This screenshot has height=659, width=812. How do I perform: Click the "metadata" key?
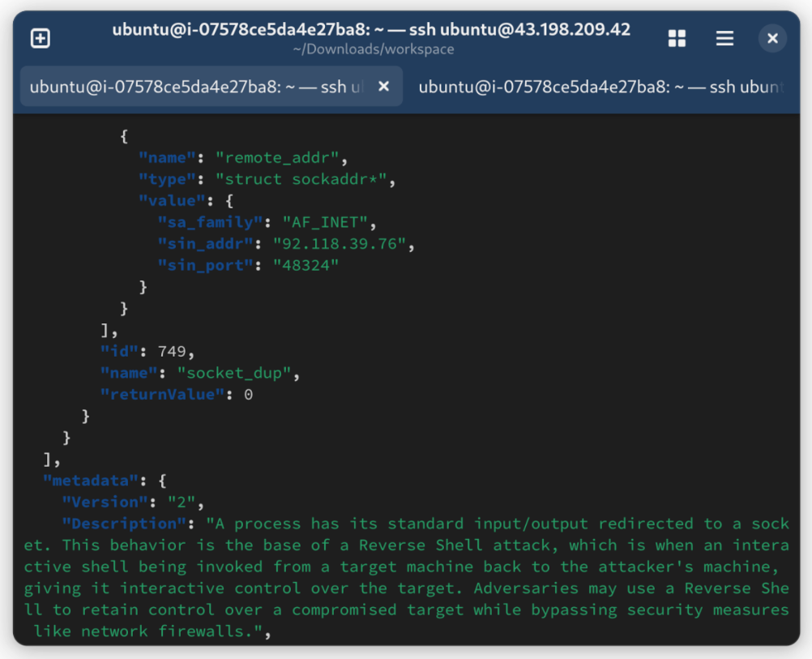[91, 481]
